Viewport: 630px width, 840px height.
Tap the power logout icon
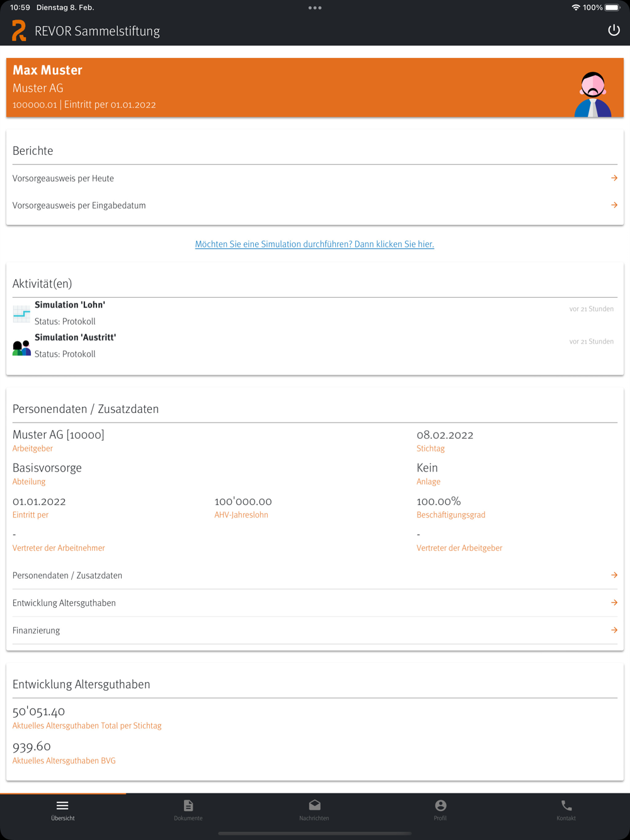(614, 30)
